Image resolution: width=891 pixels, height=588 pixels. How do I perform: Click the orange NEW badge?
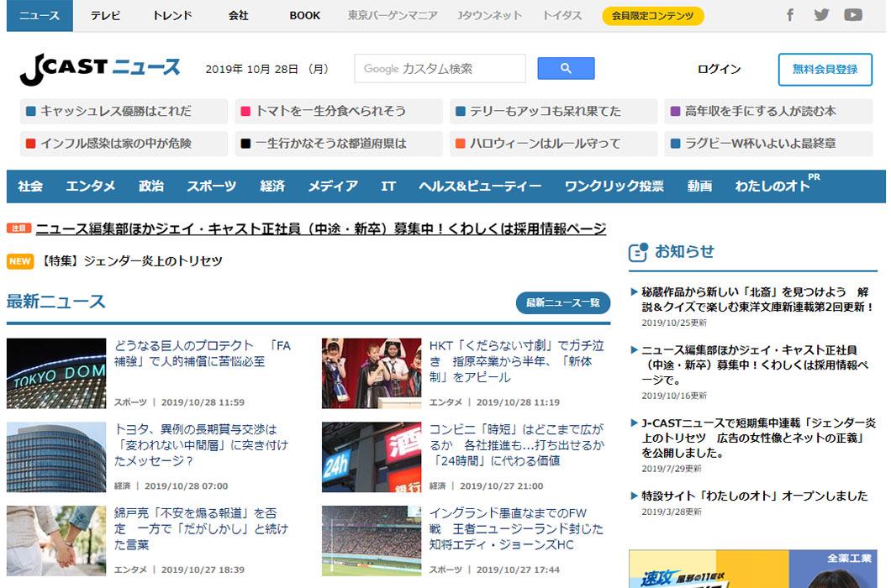[x=19, y=261]
